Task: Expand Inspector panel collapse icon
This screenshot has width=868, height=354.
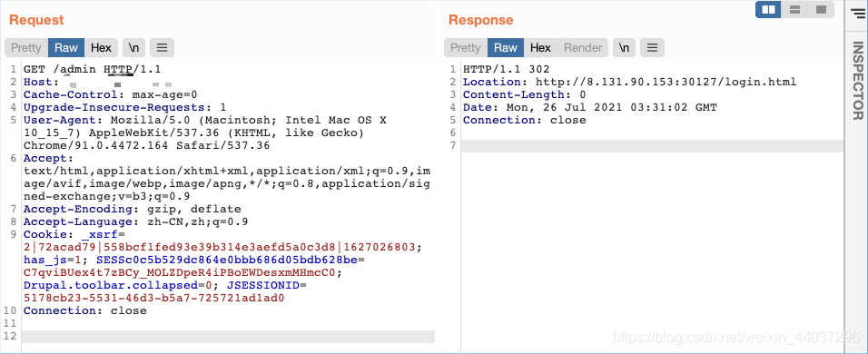Action: [857, 13]
